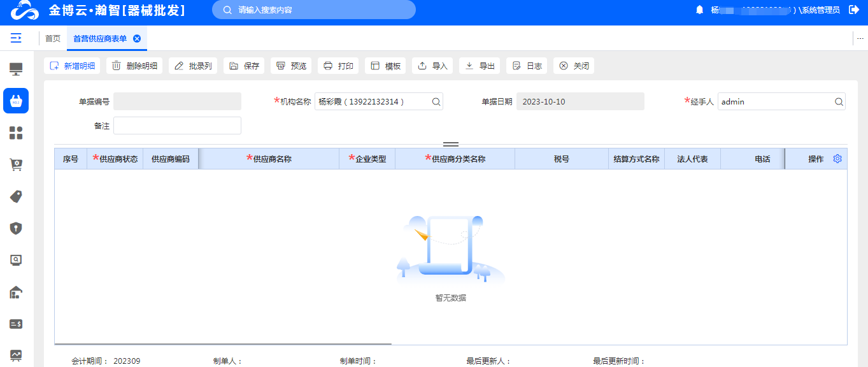This screenshot has height=367, width=868.
Task: Switch to the 首页 tab
Action: pyautogui.click(x=53, y=39)
